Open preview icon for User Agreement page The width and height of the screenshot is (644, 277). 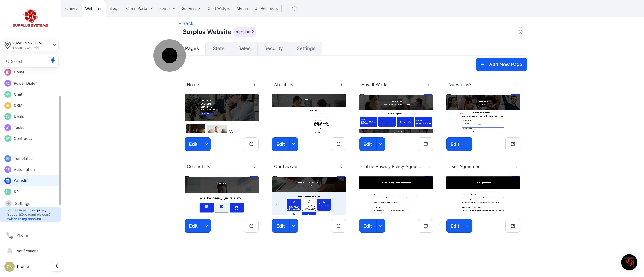click(513, 226)
